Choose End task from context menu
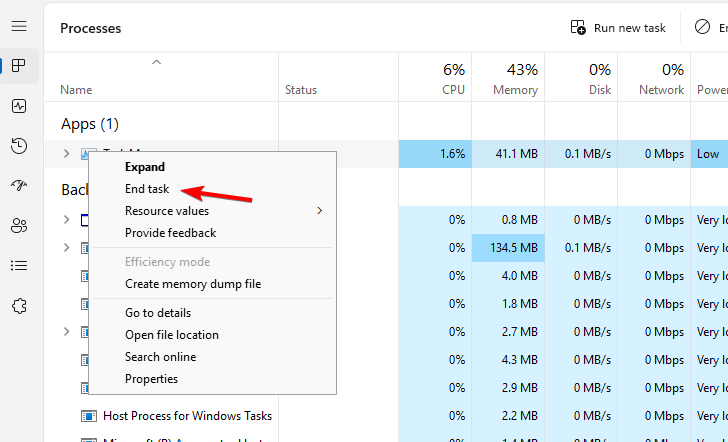 [147, 189]
